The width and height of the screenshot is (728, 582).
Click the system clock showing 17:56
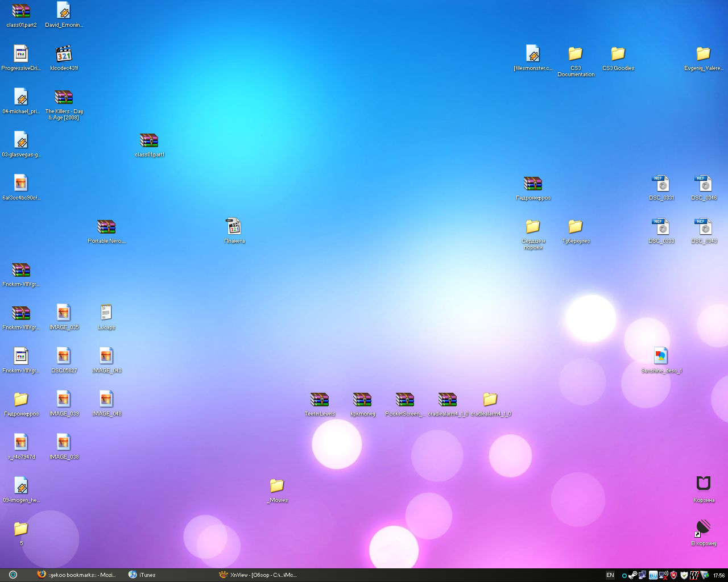[x=719, y=575]
